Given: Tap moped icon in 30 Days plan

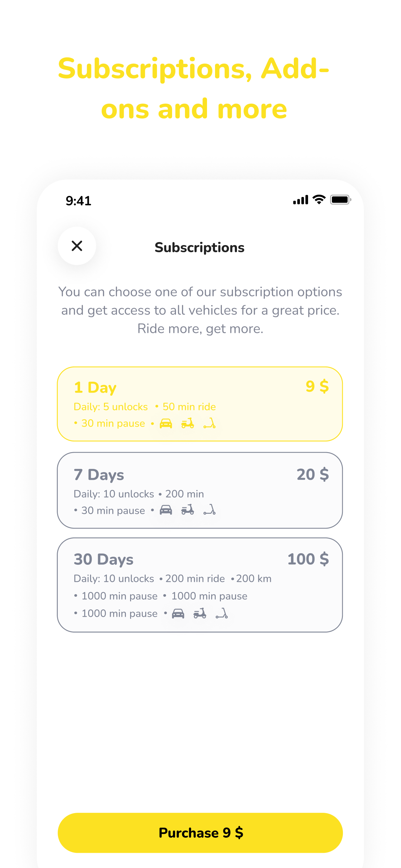Looking at the screenshot, I should (x=200, y=614).
